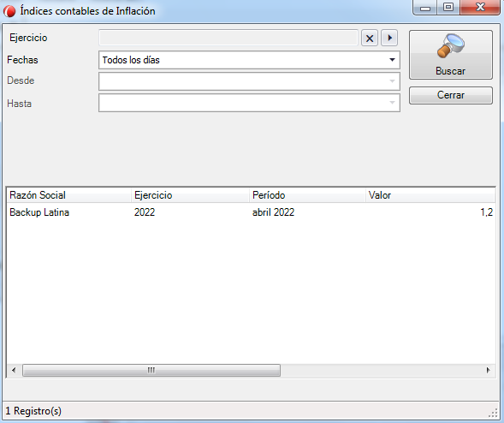The height and width of the screenshot is (423, 504).
Task: Sort by the Razón Social column header
Action: (x=68, y=195)
